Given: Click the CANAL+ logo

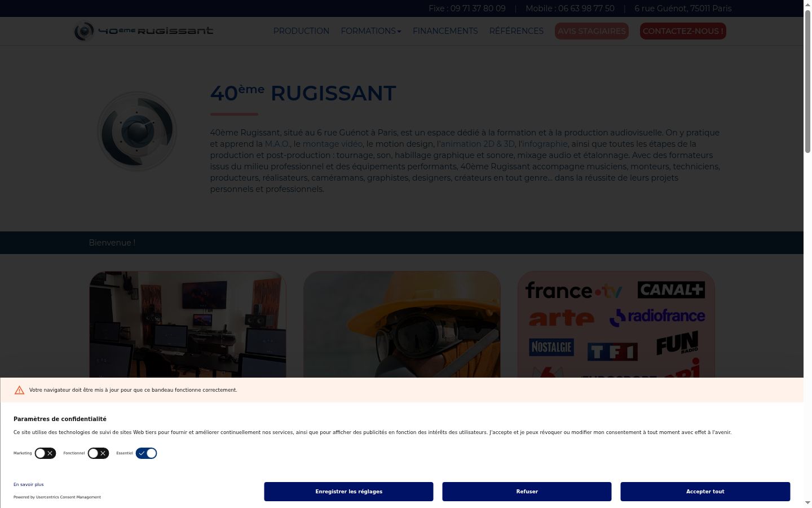Looking at the screenshot, I should pos(671,290).
